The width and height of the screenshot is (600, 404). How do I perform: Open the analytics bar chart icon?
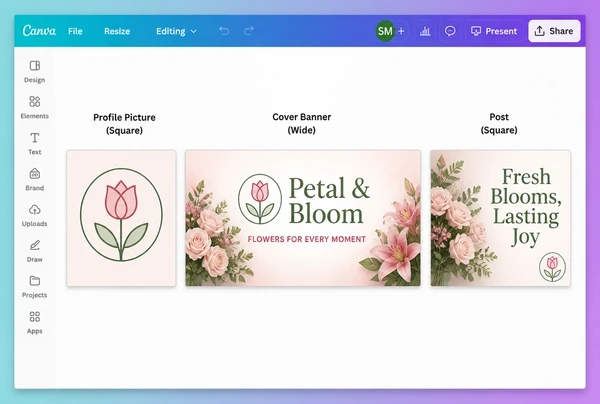425,31
